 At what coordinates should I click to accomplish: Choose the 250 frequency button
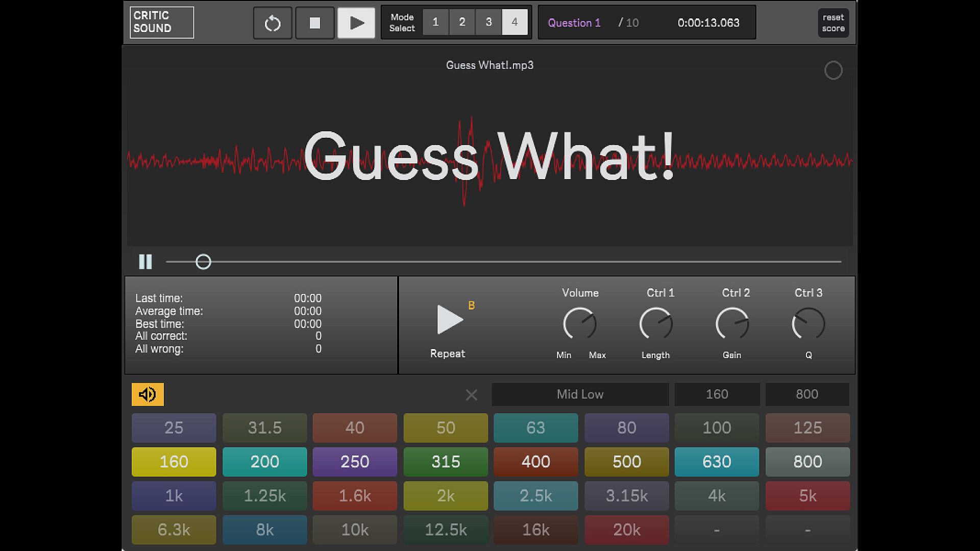[355, 462]
